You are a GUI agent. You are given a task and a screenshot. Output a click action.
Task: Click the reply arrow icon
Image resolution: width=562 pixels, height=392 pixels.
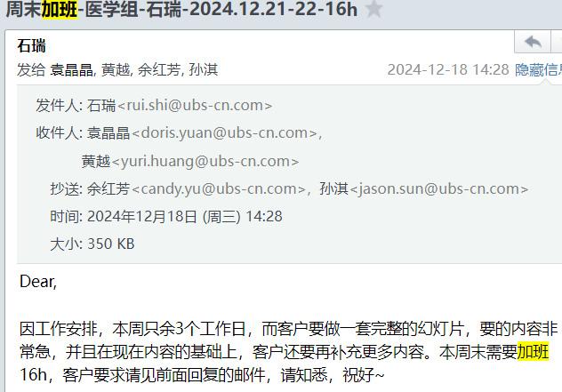[x=533, y=42]
